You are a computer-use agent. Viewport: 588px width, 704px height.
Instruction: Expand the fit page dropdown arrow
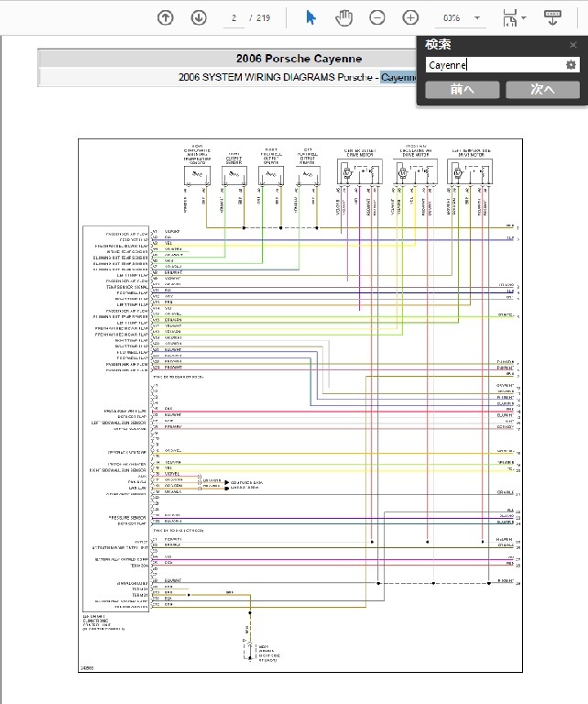[524, 18]
